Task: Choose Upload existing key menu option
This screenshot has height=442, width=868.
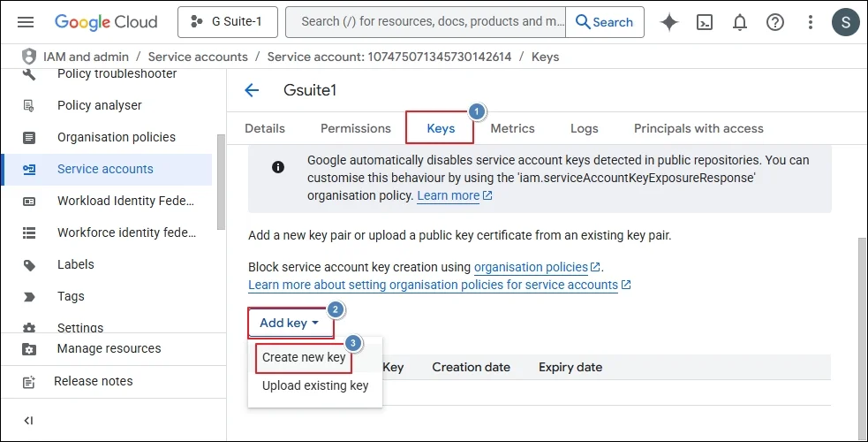Action: (315, 385)
